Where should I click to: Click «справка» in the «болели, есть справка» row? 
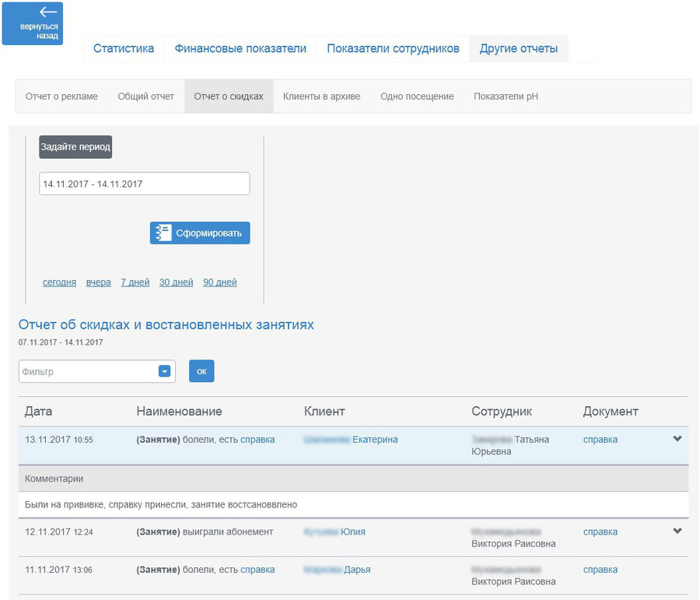coord(259,439)
